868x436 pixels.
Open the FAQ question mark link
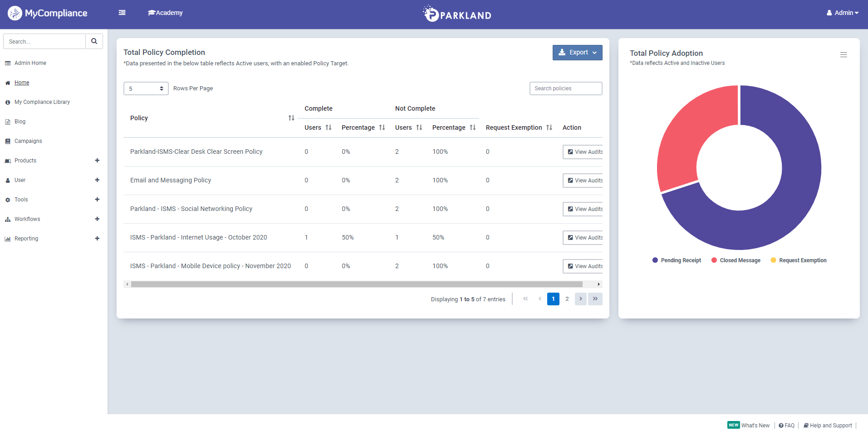(787, 426)
